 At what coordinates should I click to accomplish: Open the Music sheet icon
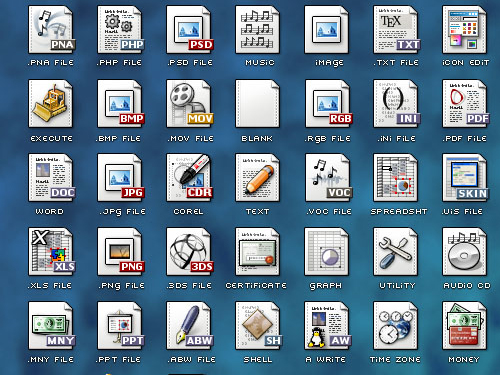pyautogui.click(x=257, y=29)
